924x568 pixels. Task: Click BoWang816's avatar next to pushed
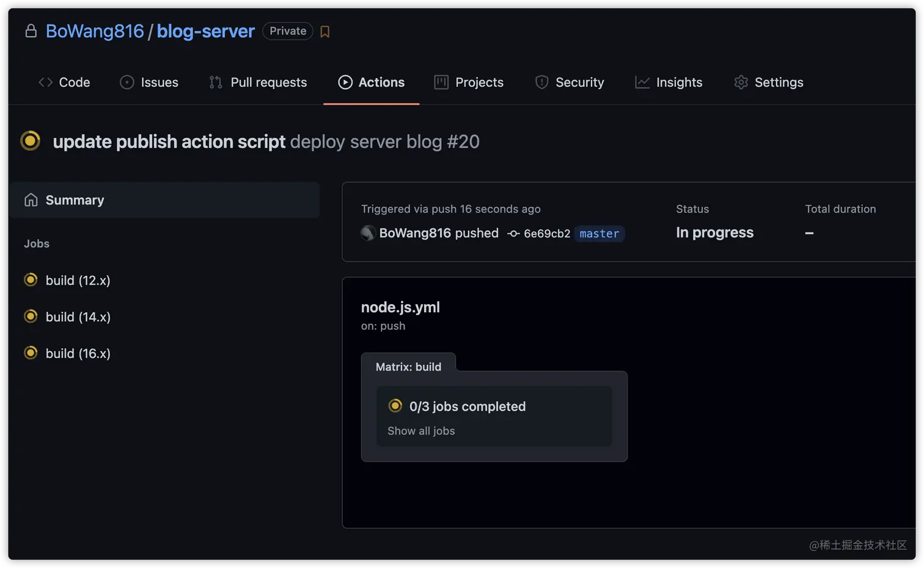click(367, 233)
